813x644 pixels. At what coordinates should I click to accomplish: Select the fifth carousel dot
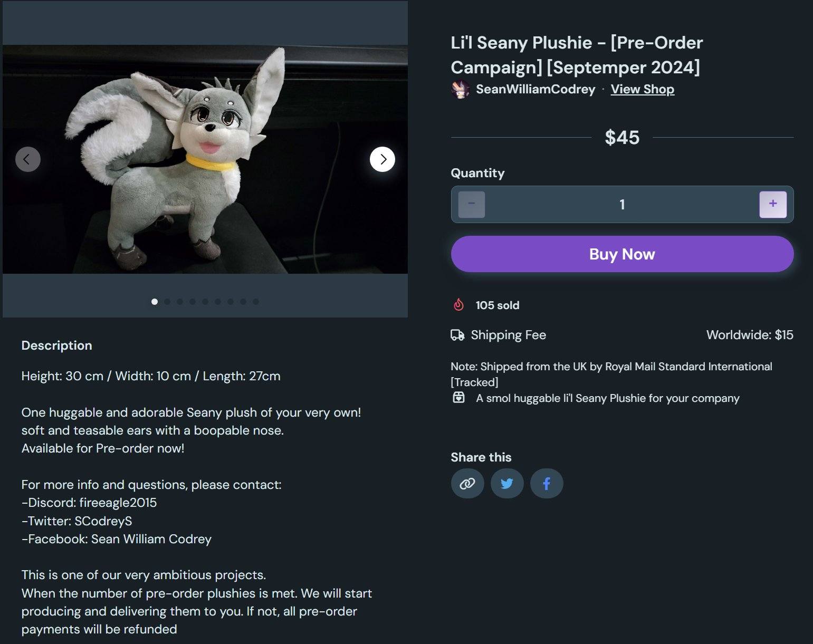[x=205, y=302]
